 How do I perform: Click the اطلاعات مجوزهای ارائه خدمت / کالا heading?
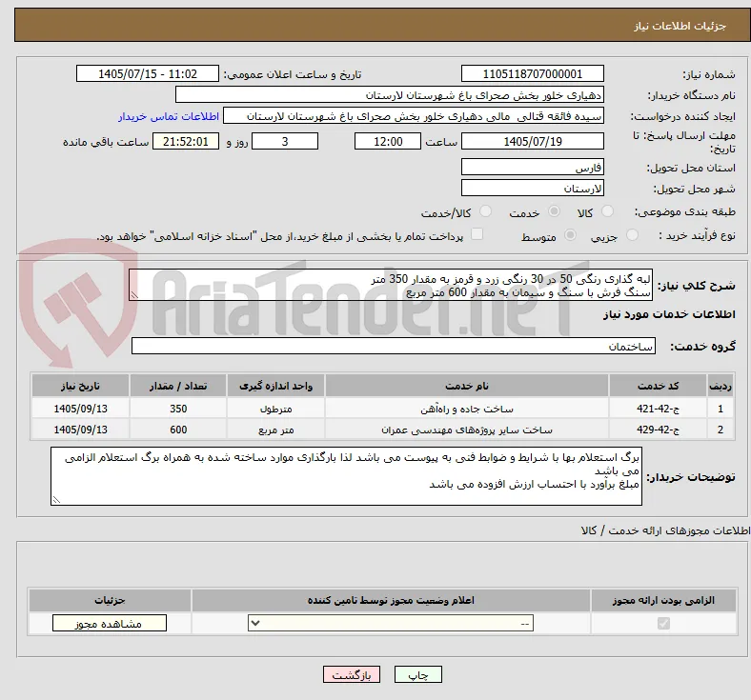[x=665, y=530]
